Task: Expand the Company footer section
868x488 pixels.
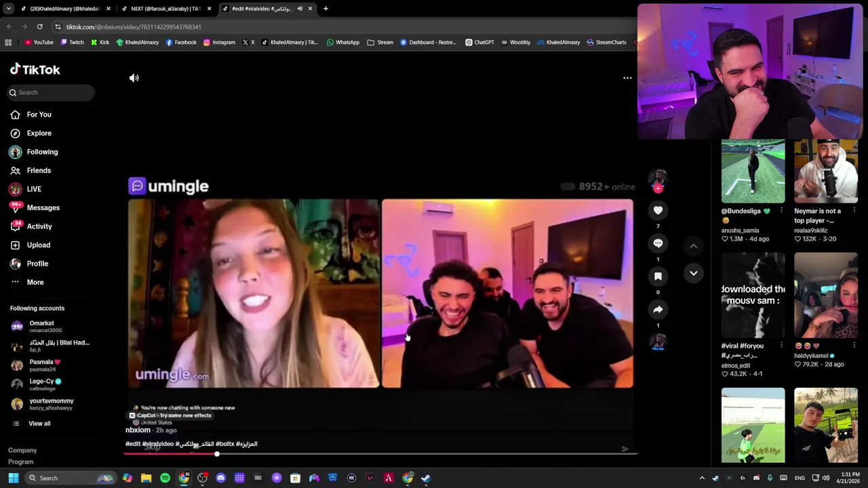Action: (22, 450)
